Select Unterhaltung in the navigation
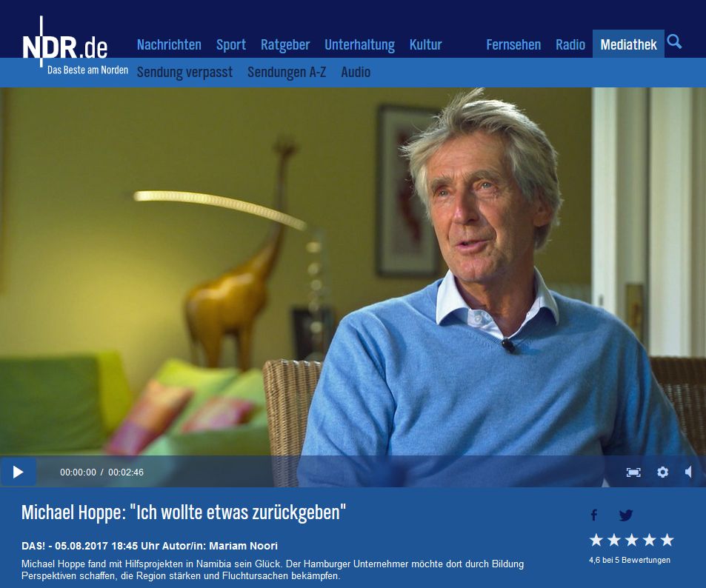706x588 pixels. 359,44
